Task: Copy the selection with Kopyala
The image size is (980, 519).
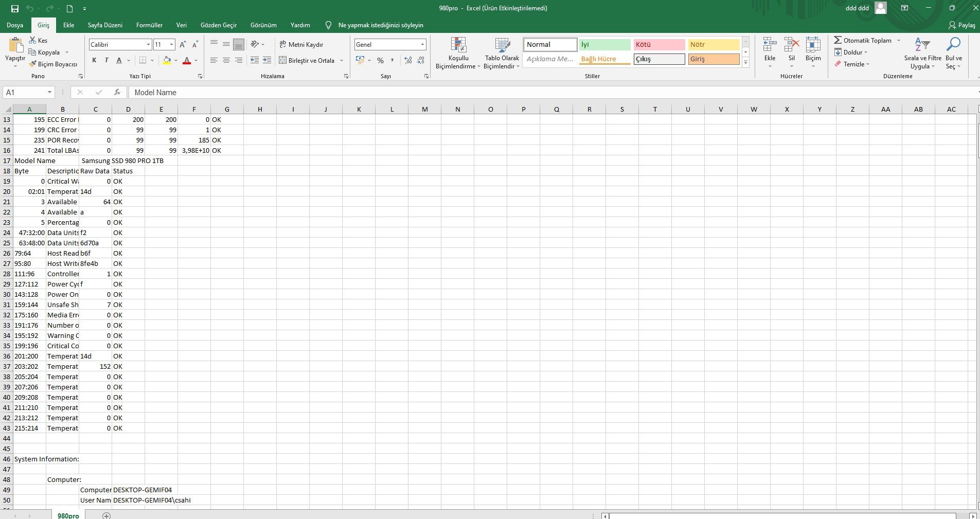Action: (x=44, y=52)
